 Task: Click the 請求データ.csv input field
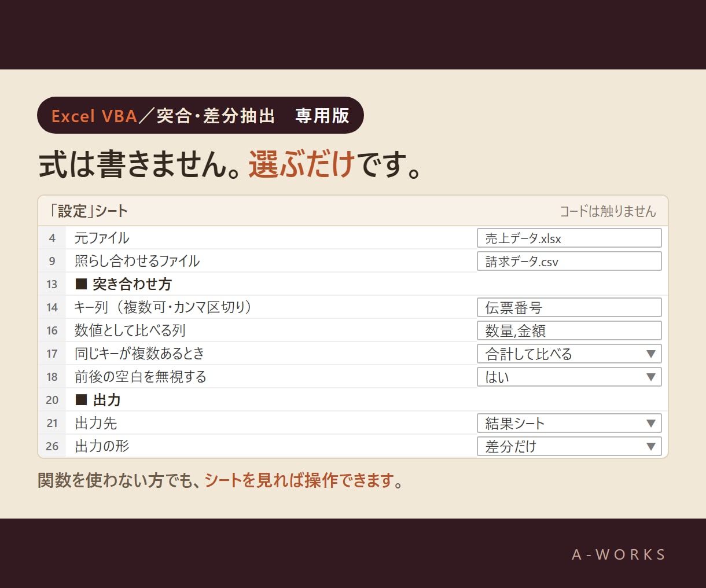click(569, 261)
